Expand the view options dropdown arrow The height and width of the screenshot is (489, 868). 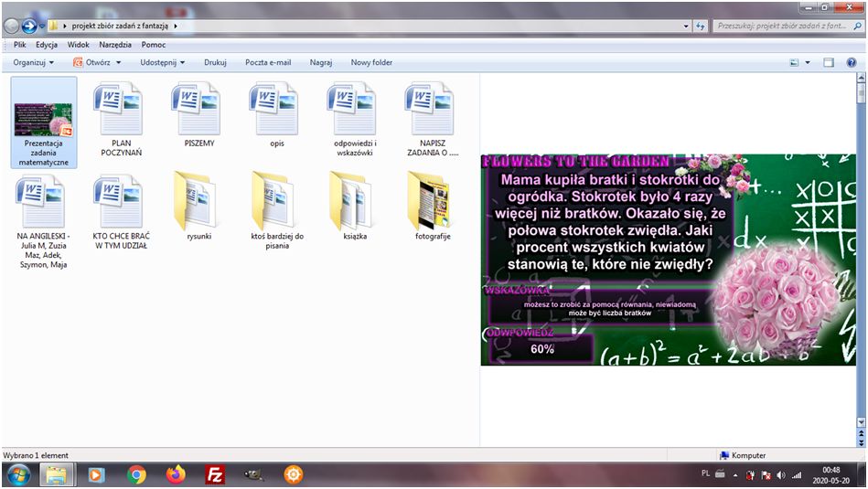click(x=808, y=63)
